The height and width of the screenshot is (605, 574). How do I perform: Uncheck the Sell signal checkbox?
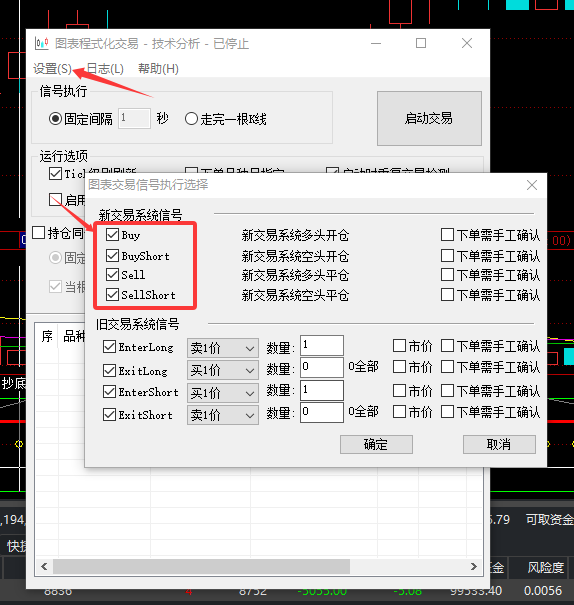(112, 274)
